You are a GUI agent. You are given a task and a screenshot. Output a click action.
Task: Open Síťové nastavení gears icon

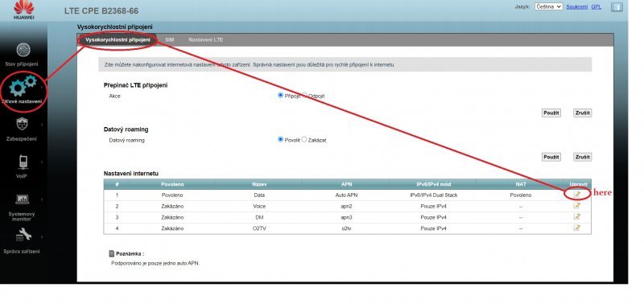click(x=23, y=85)
